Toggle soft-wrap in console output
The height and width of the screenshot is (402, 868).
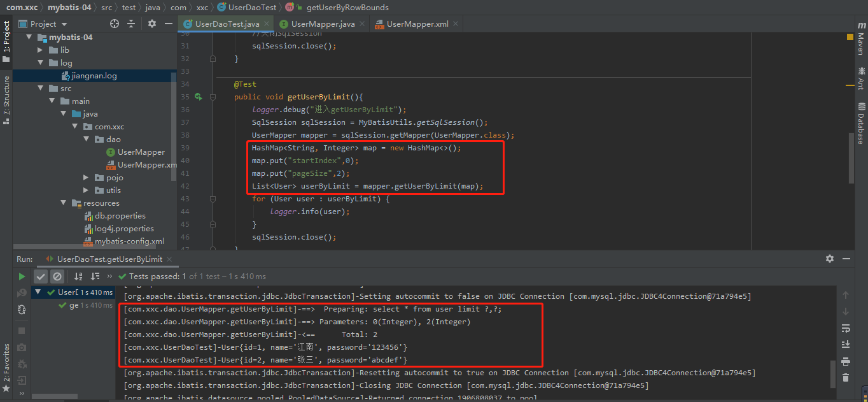[x=846, y=328]
